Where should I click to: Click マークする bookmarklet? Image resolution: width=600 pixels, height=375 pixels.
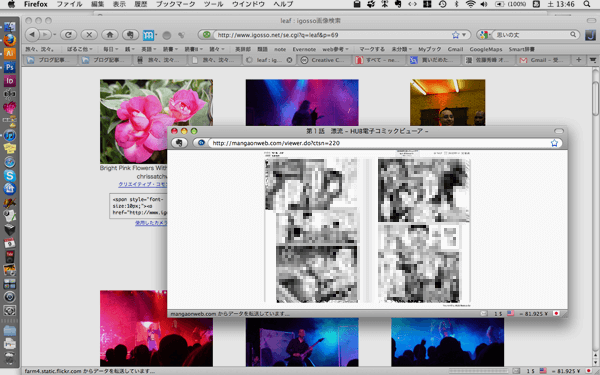click(x=372, y=49)
